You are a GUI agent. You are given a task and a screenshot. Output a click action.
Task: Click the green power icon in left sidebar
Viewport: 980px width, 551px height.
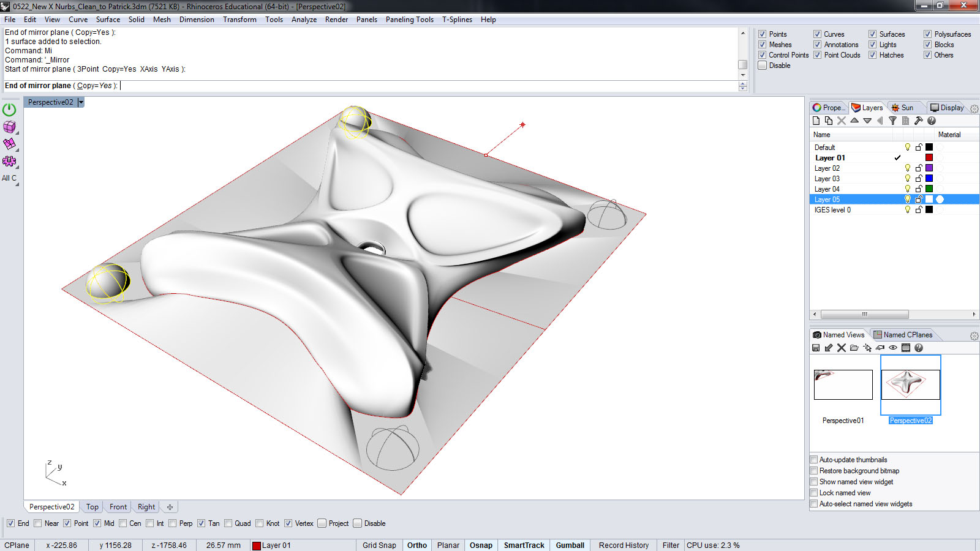pos(9,110)
